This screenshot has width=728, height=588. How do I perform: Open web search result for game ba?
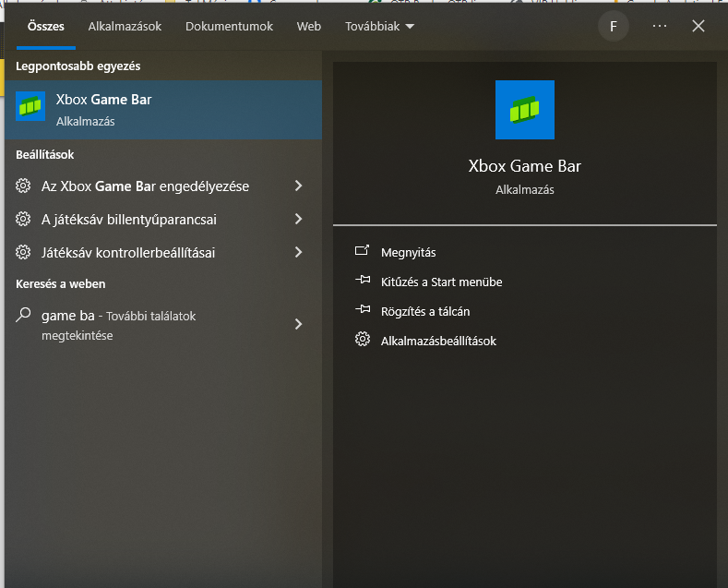[163, 325]
